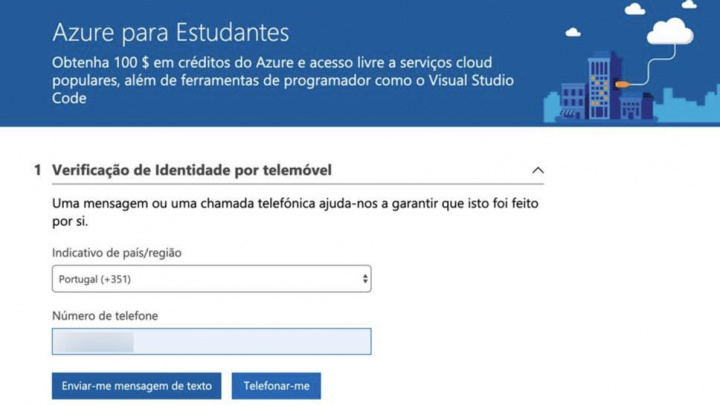Image resolution: width=720 pixels, height=406 pixels.
Task: Click the step number 1 marker
Action: click(38, 170)
